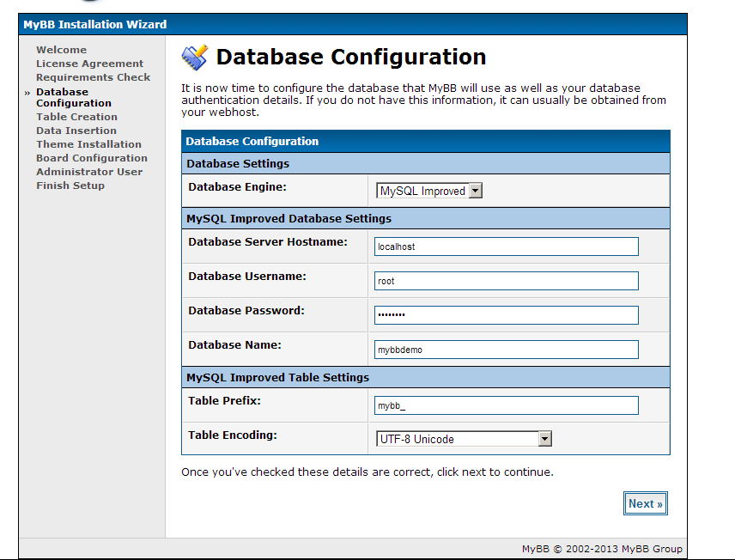The image size is (735, 560).
Task: Click the Database Server Hostname label
Action: click(268, 242)
